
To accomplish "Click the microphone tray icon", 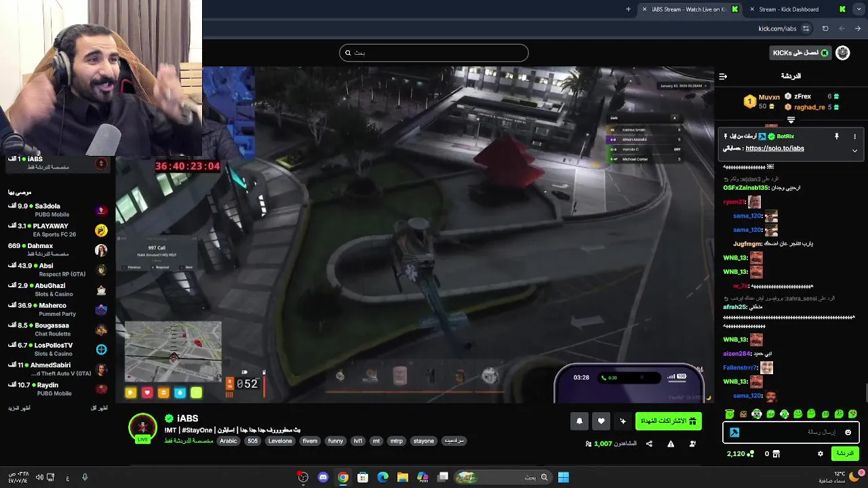I will point(85,477).
